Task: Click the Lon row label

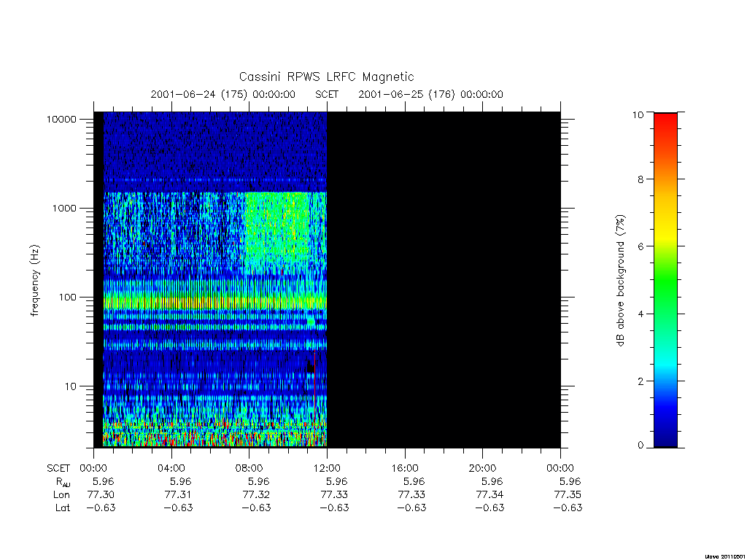Action: (61, 495)
